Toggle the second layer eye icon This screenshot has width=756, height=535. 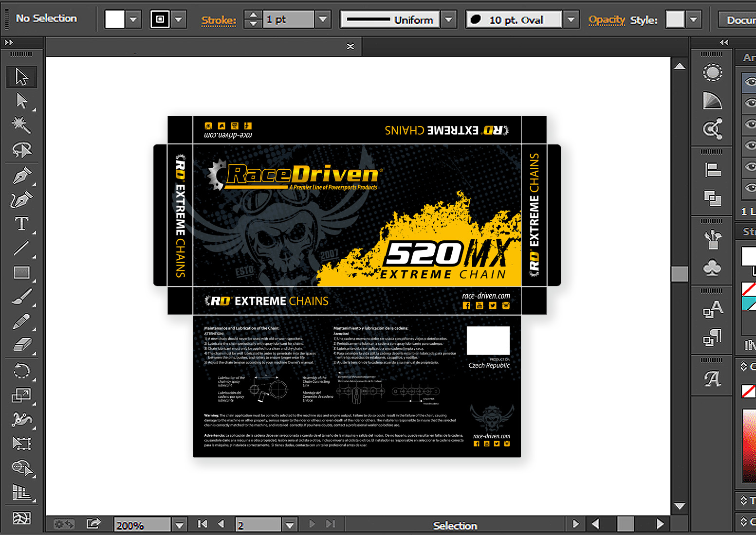pyautogui.click(x=750, y=103)
